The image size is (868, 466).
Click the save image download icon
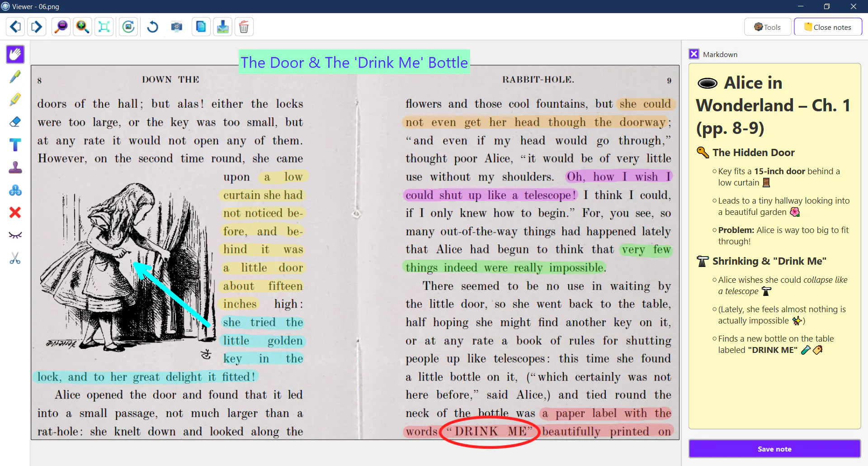(x=223, y=27)
